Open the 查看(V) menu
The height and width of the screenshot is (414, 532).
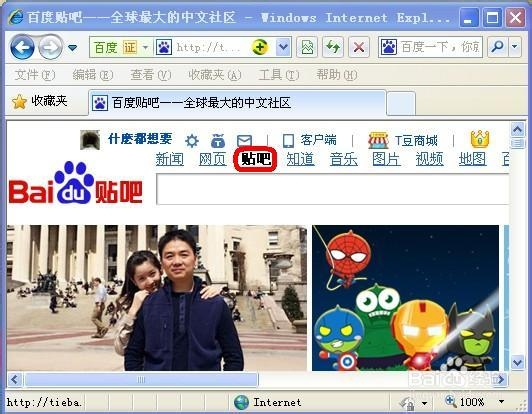[x=151, y=75]
